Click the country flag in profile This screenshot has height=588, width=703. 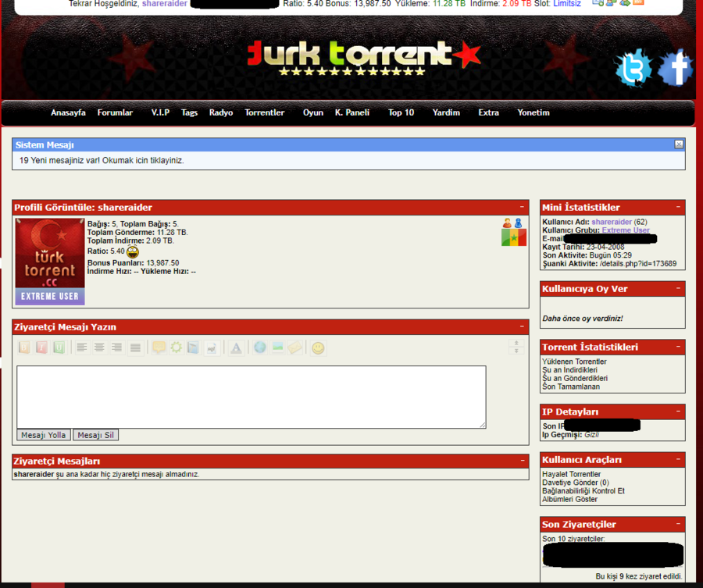tap(514, 237)
